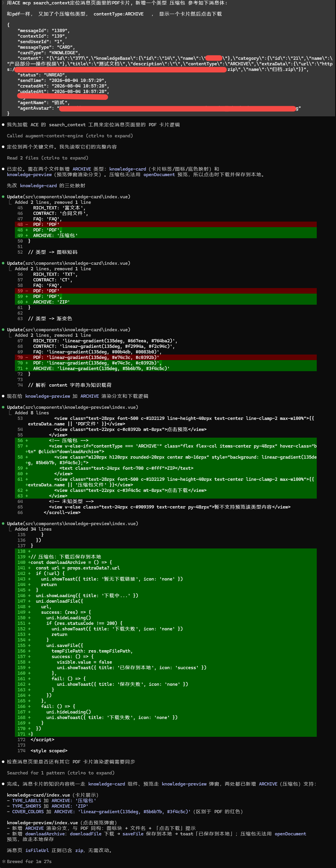Image resolution: width=336 pixels, height=868 pixels.
Task: Click the bullet before '现在给 knowledge-preview 加 ARCHIVE'
Action: [x=3, y=396]
